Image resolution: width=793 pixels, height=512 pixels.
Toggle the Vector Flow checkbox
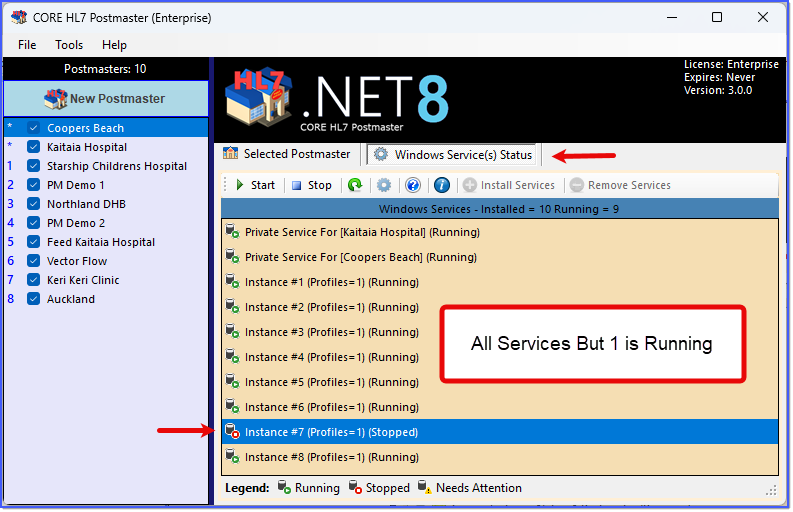(33, 261)
